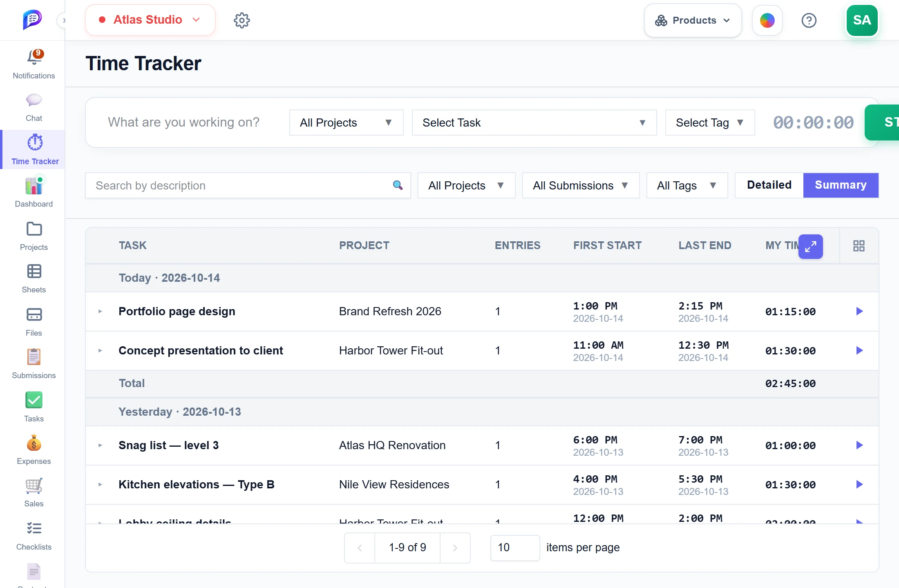899x588 pixels.
Task: Open the Select Task dropdown
Action: pos(534,122)
